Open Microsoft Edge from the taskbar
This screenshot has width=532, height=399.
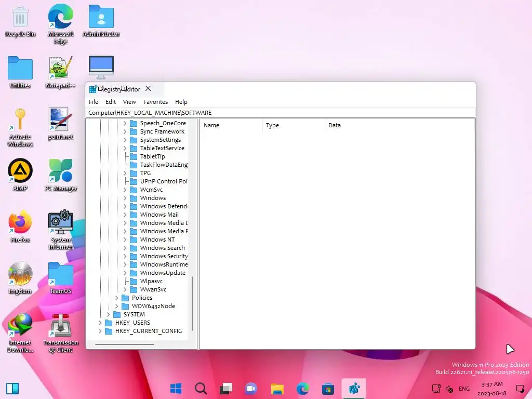click(x=302, y=389)
